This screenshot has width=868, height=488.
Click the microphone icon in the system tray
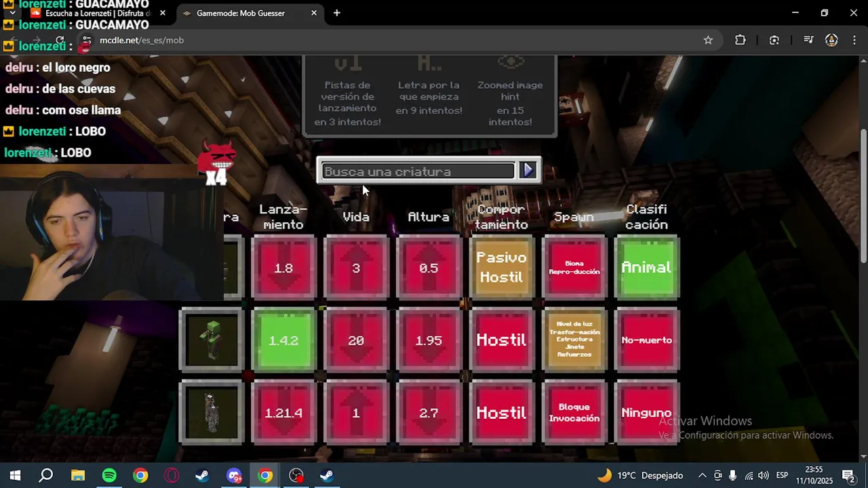click(733, 476)
